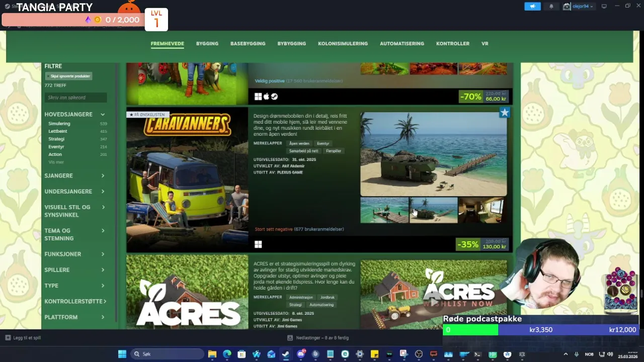644x362 pixels.
Task: Switch to the Bybygging tab
Action: point(292,44)
